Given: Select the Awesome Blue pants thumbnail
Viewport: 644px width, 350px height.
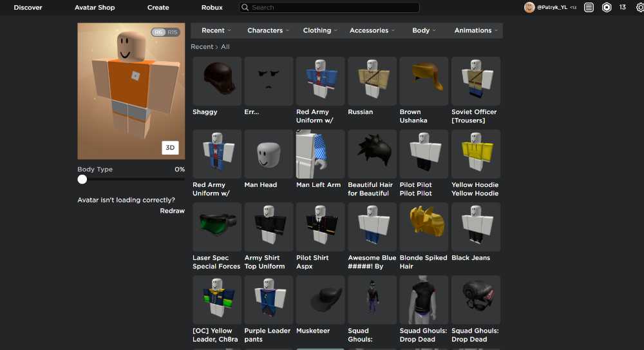Looking at the screenshot, I should 372,227.
